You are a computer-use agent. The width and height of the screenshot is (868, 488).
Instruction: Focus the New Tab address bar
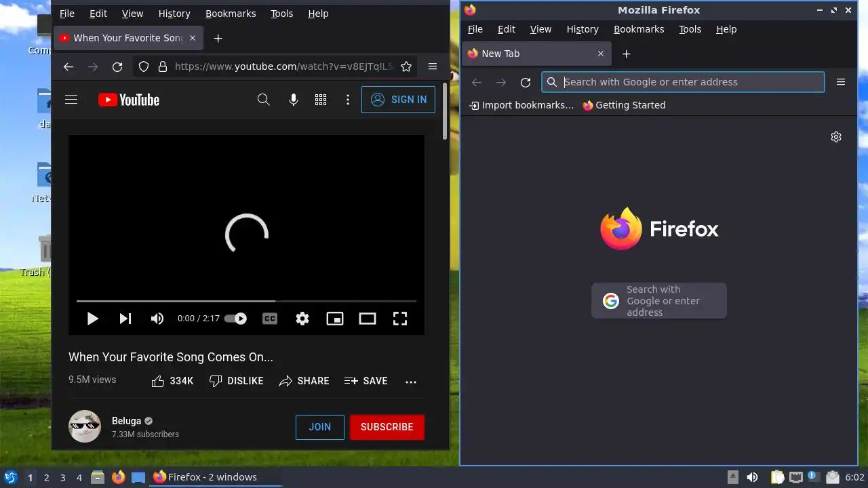[x=683, y=82]
